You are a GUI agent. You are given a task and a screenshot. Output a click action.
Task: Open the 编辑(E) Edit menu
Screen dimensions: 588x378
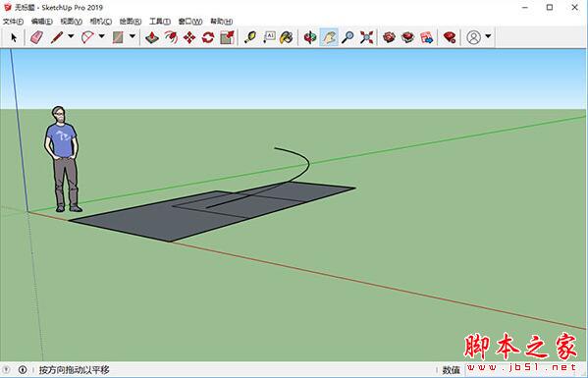point(42,22)
